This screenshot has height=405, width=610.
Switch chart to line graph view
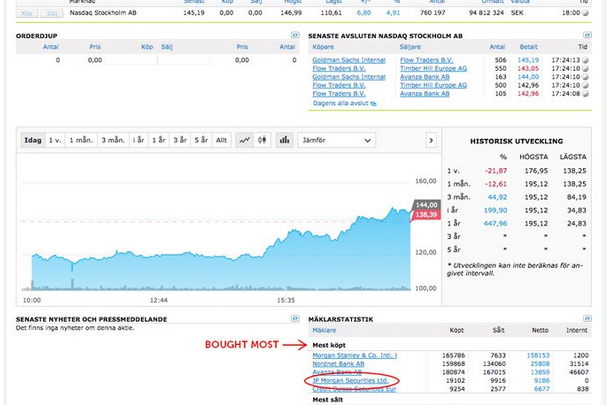coord(244,140)
